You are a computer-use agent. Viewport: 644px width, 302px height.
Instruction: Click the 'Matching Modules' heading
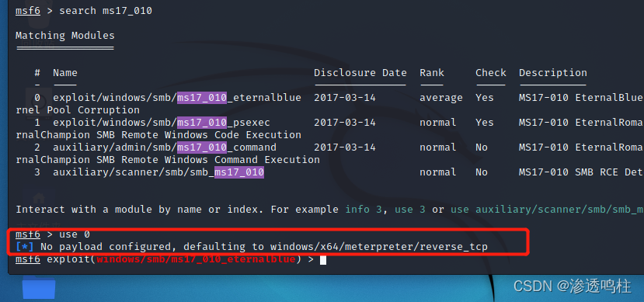[x=65, y=36]
